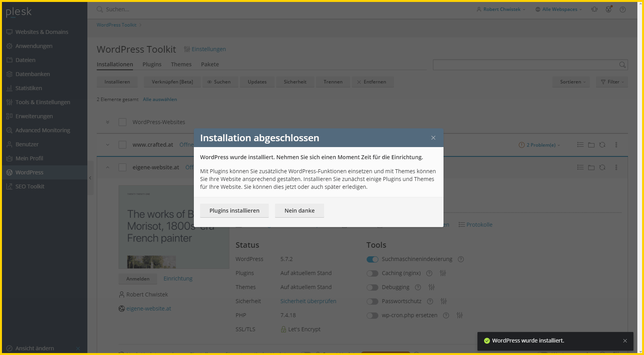Show help icon next to Passwortschutz
This screenshot has height=355, width=644.
430,301
